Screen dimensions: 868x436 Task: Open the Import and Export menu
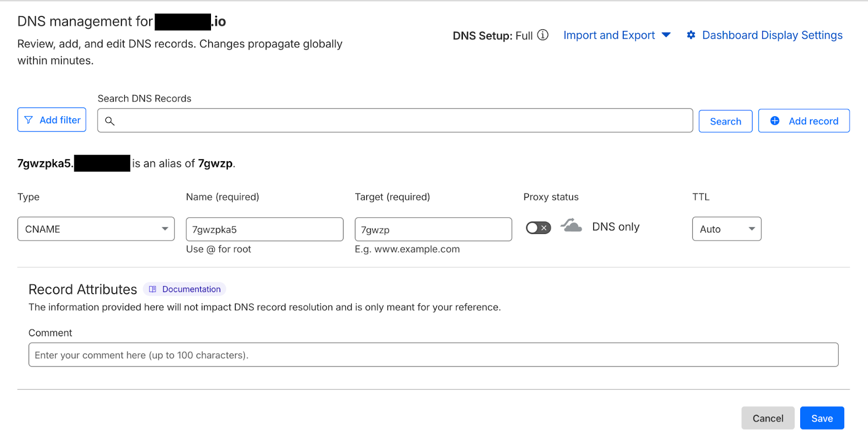[x=617, y=35]
